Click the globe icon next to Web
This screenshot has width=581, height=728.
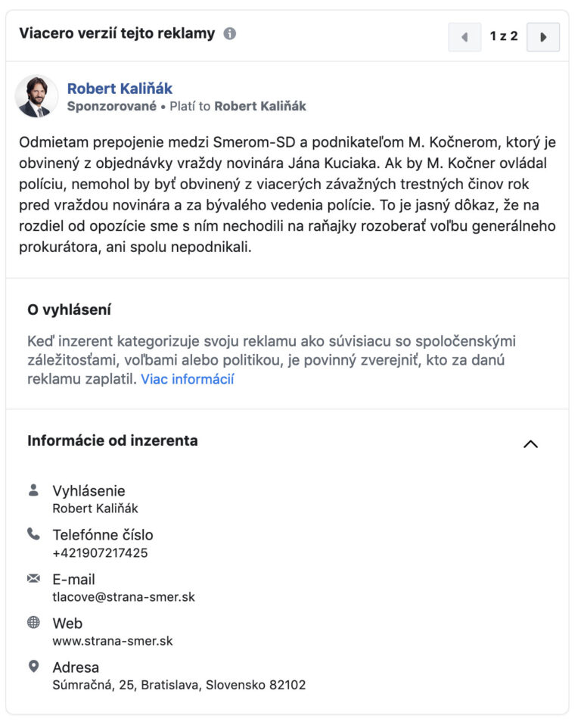33,623
